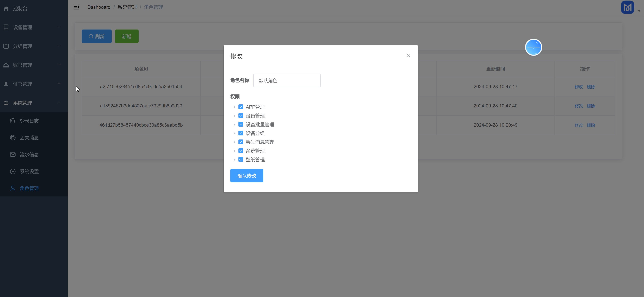Open 控制台 in the sidebar
The width and height of the screenshot is (644, 297).
coord(34,8)
